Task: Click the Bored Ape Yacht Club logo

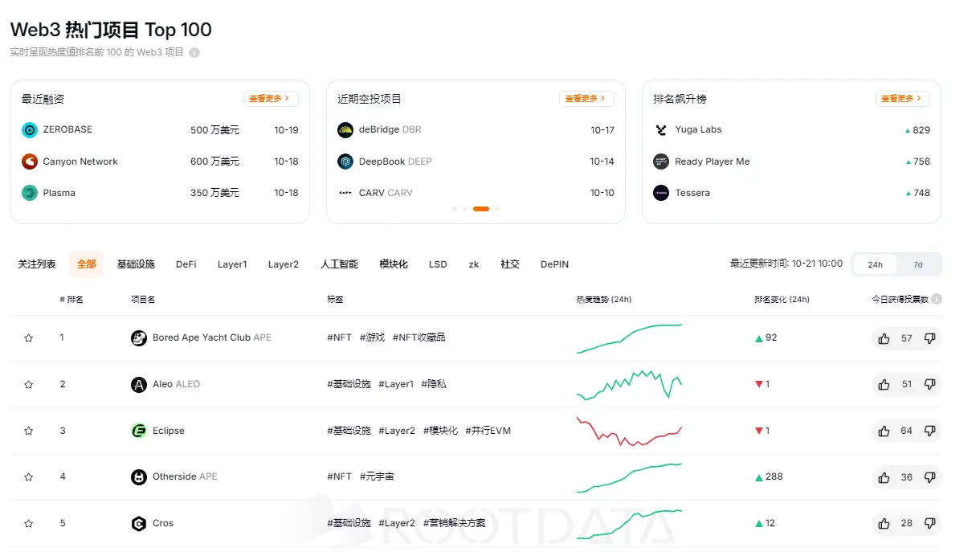Action: (138, 337)
